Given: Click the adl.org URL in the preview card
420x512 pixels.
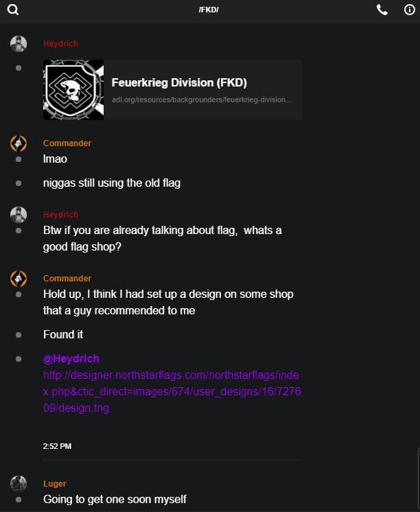Looking at the screenshot, I should tap(202, 100).
